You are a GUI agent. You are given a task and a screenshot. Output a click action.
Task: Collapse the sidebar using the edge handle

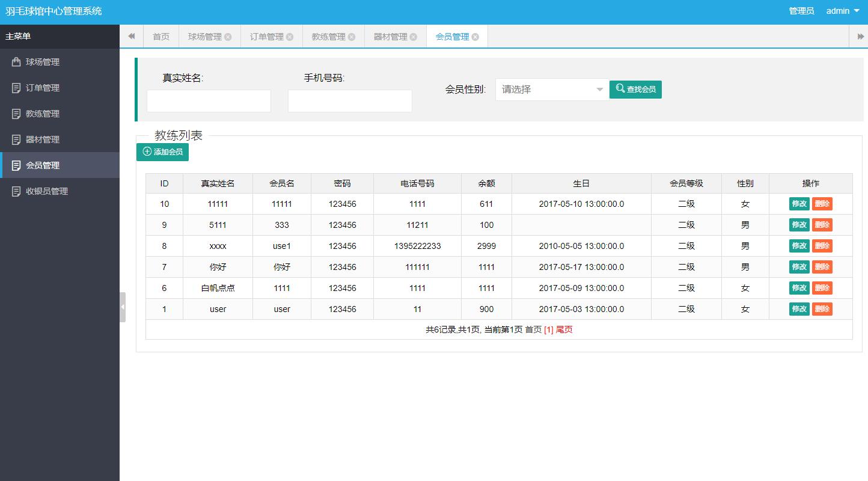(x=122, y=307)
